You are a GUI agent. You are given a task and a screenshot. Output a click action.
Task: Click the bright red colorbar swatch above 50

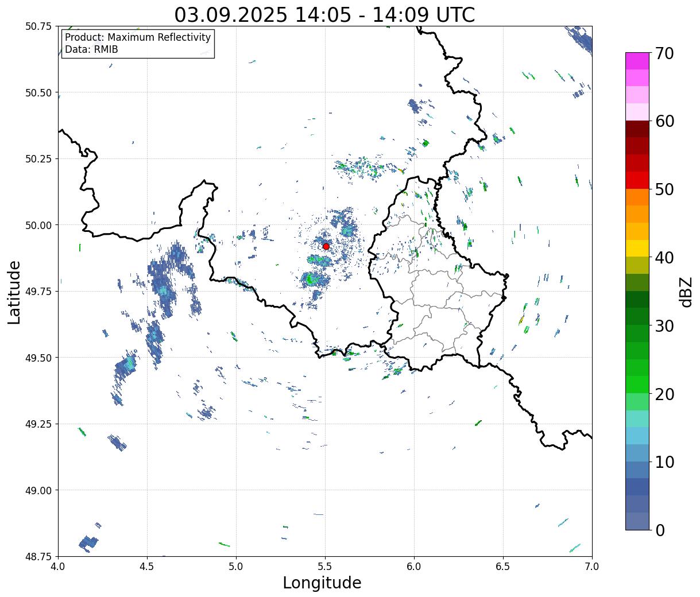pyautogui.click(x=637, y=180)
